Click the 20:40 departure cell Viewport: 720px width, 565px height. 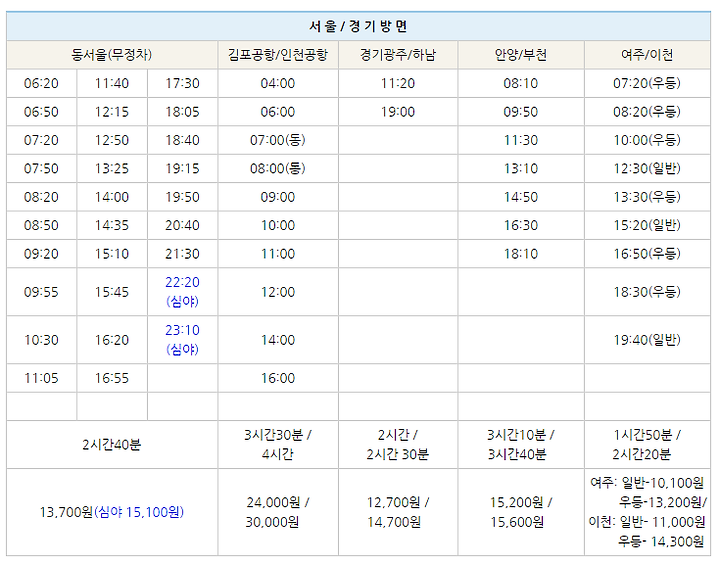click(x=182, y=226)
